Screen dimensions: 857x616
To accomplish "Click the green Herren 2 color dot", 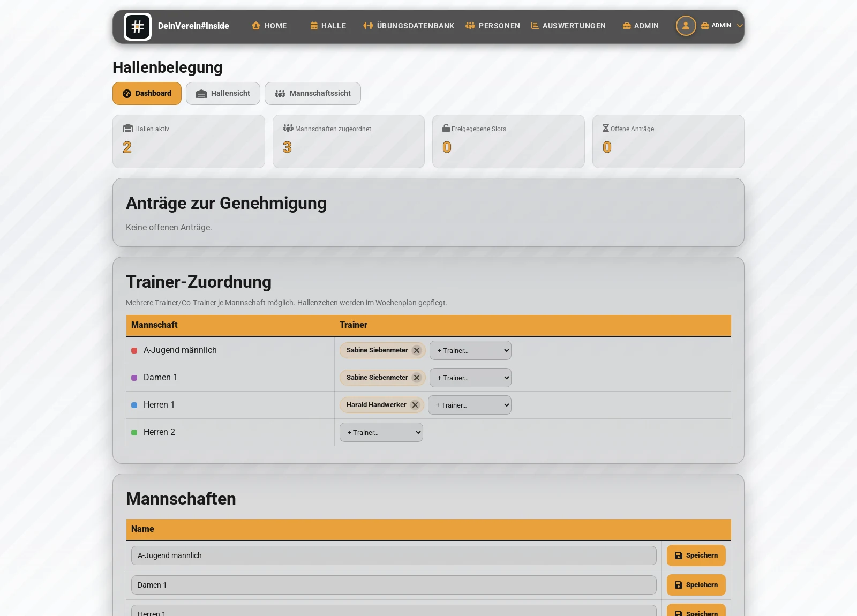I will [134, 433].
